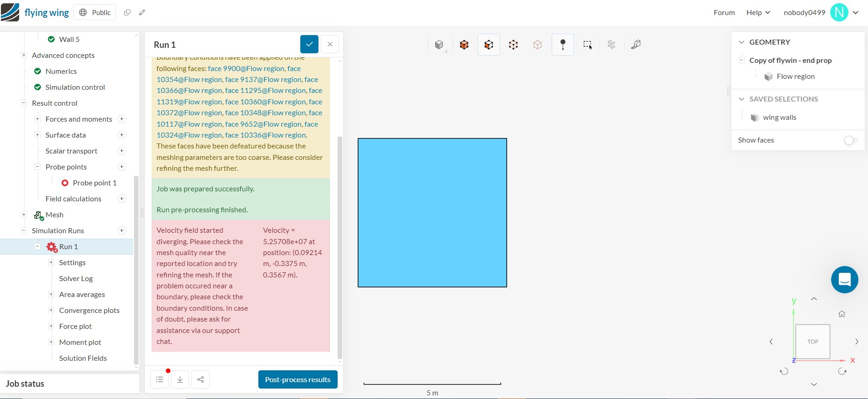This screenshot has width=868, height=399.
Task: Rotate view upward with the top arrow
Action: point(814,299)
